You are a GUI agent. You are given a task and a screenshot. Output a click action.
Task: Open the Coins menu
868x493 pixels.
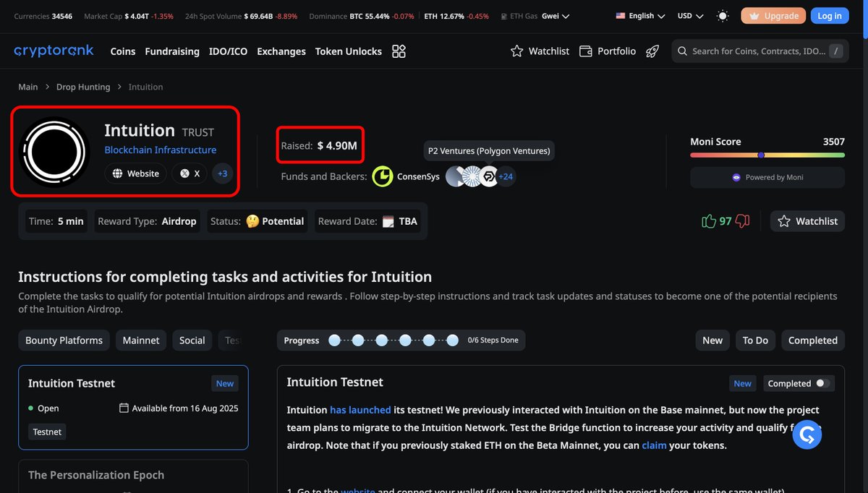tap(123, 51)
